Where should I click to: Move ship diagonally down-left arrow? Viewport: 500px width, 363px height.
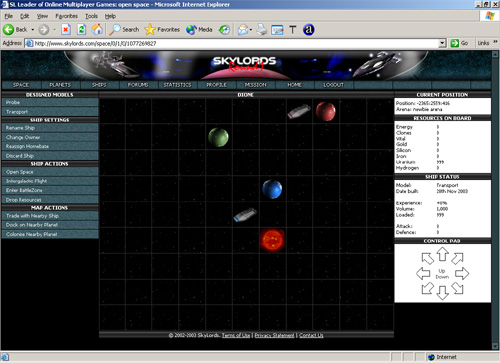(x=428, y=288)
